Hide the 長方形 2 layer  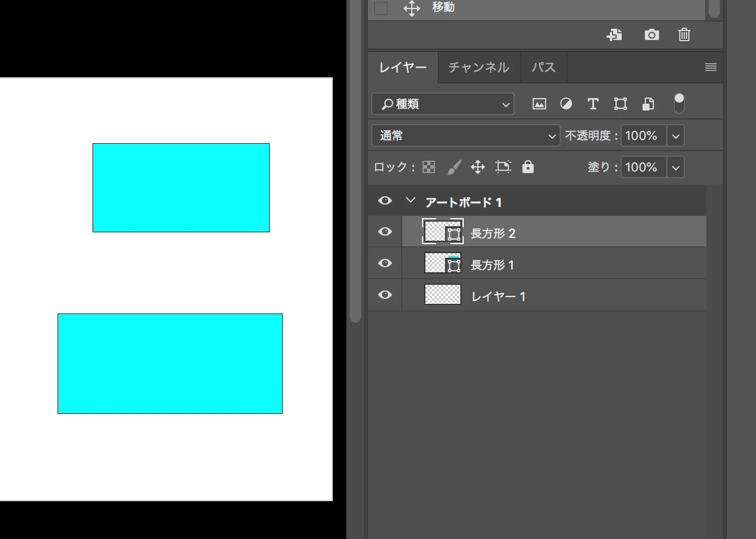pos(385,232)
